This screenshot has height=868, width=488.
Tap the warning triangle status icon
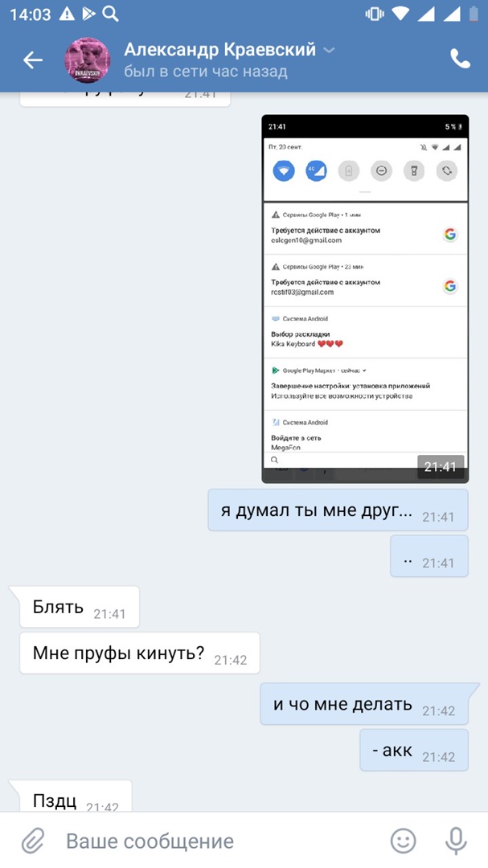[67, 14]
